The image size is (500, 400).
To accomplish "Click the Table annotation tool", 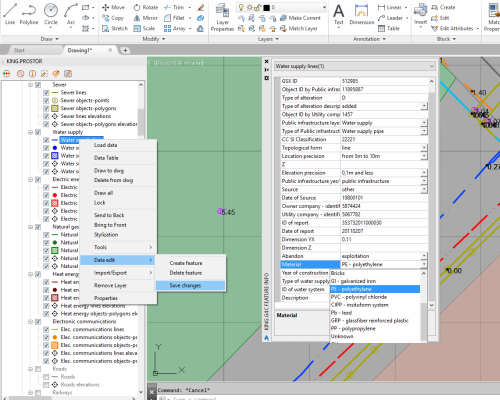I will pyautogui.click(x=389, y=29).
